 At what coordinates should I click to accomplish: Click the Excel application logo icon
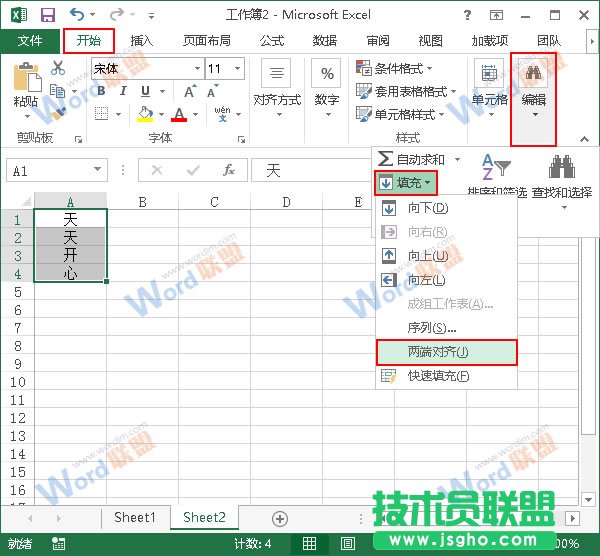point(19,15)
